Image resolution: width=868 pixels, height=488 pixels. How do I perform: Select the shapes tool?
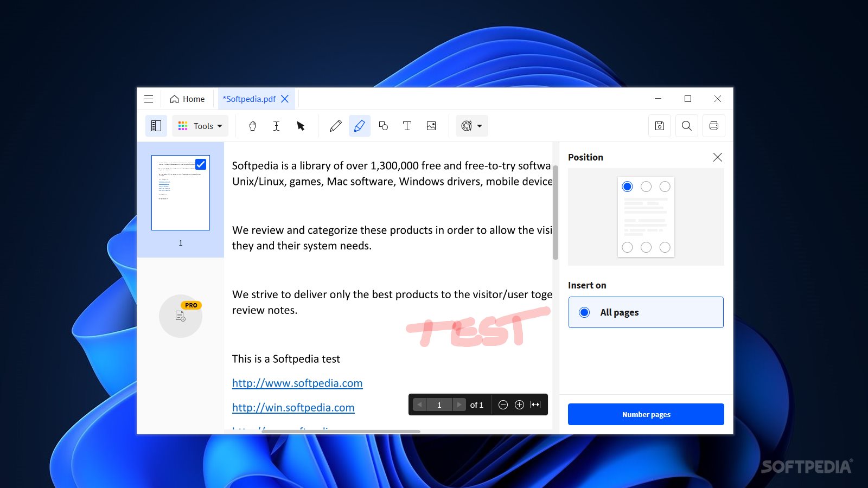(x=384, y=126)
